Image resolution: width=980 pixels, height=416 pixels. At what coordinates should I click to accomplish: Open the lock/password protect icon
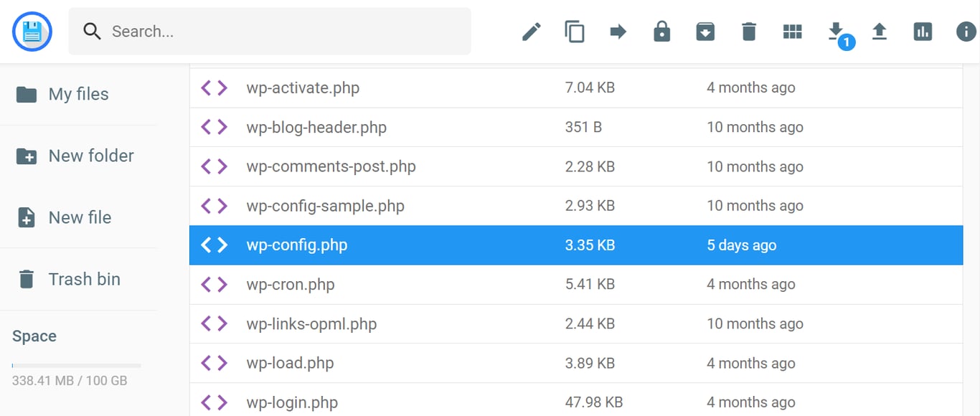click(661, 31)
